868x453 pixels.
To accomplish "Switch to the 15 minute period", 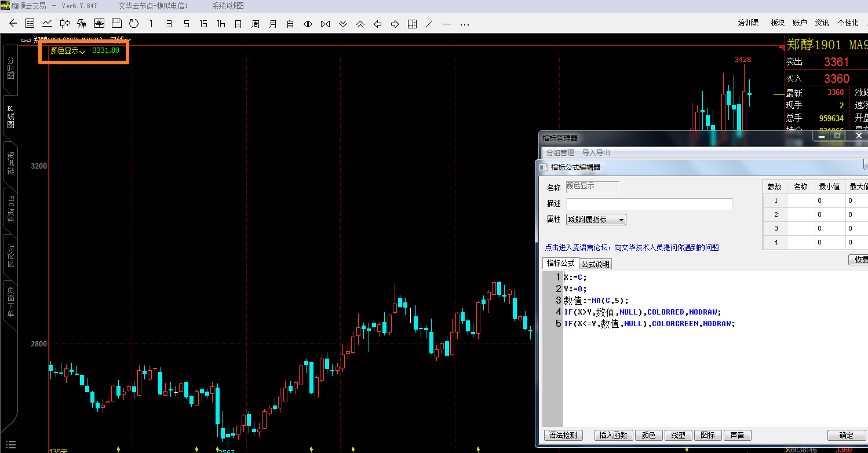I will [203, 24].
